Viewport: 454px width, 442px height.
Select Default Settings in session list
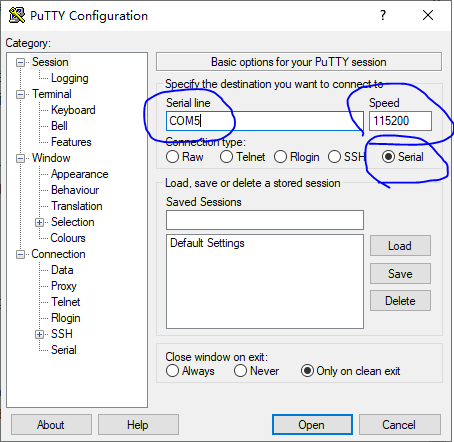207,243
